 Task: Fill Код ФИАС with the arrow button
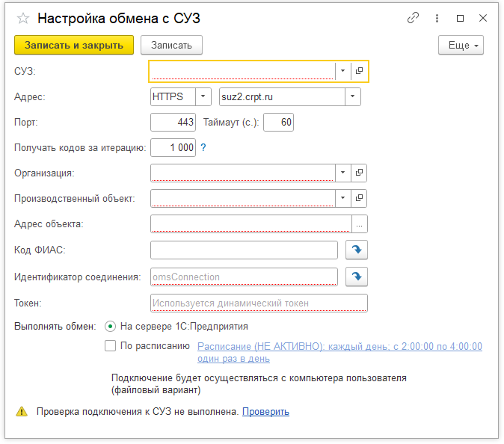(357, 250)
